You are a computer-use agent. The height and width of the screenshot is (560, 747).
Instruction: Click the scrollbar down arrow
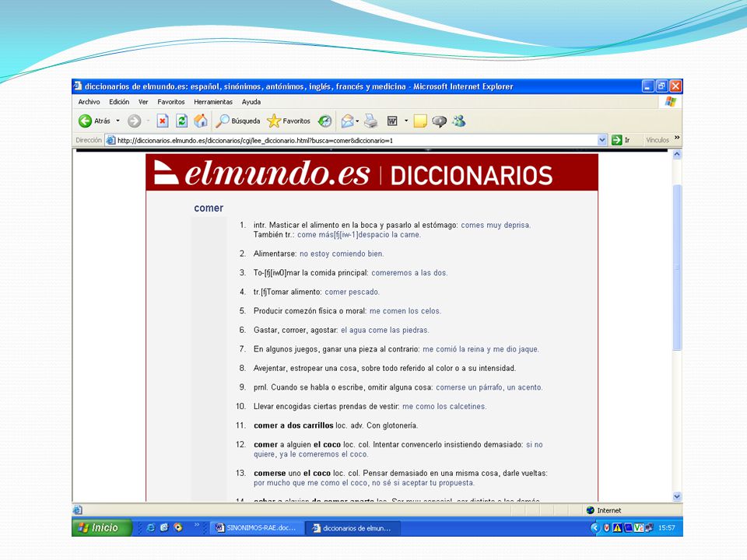(677, 497)
